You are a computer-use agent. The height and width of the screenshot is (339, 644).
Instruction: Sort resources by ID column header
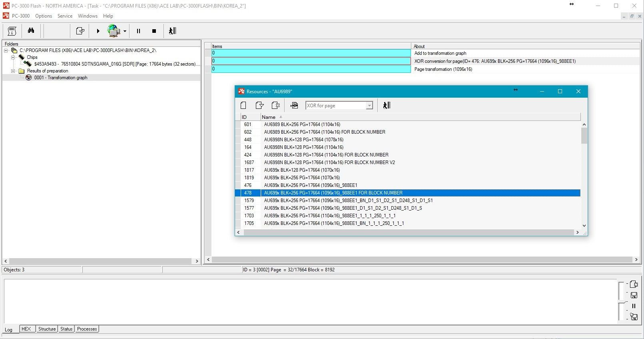250,117
